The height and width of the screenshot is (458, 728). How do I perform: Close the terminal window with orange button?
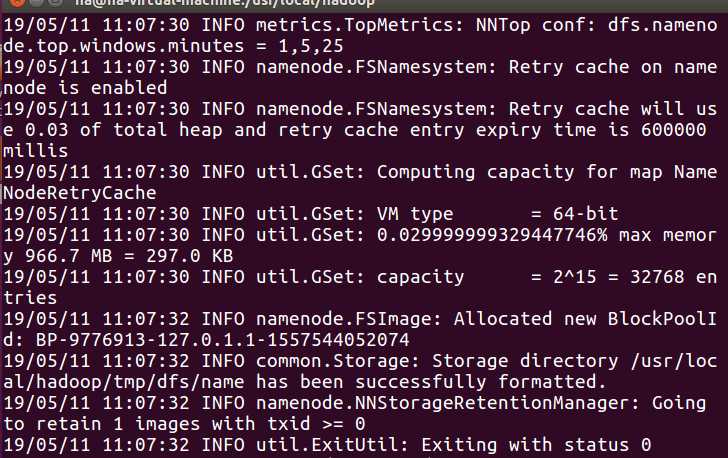[18, 2]
